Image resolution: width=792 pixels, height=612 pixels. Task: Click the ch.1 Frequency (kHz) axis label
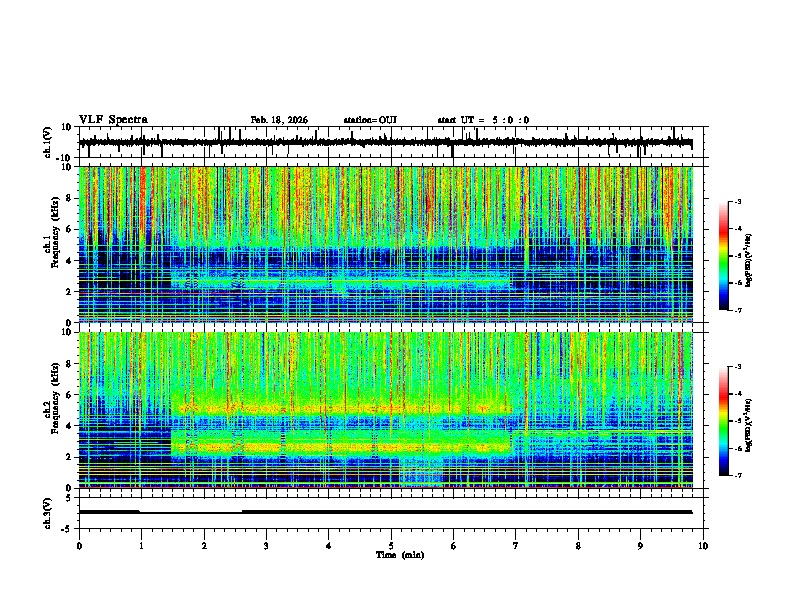[52, 232]
